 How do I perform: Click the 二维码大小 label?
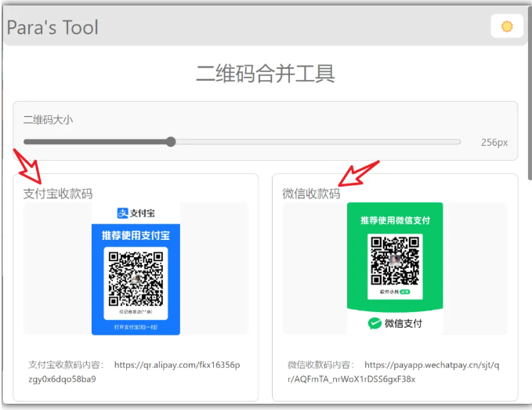(x=48, y=120)
